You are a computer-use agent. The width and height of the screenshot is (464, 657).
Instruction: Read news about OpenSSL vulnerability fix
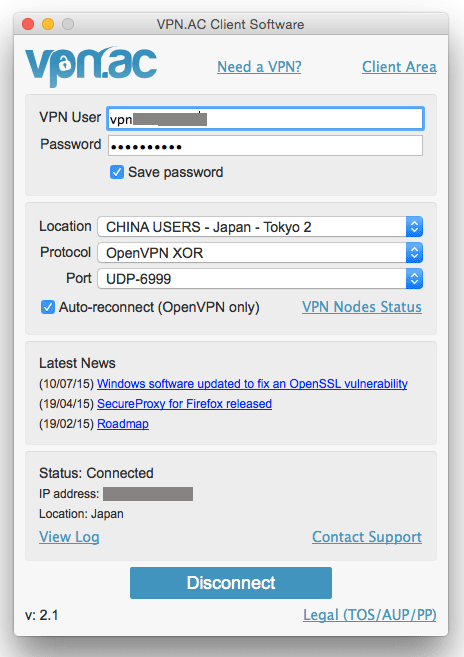(252, 384)
